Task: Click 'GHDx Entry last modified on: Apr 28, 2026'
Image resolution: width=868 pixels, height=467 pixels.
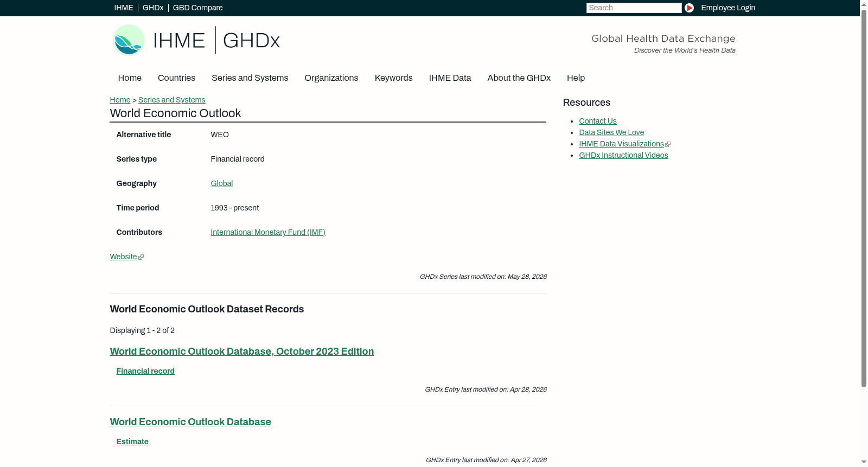Action: [486, 389]
